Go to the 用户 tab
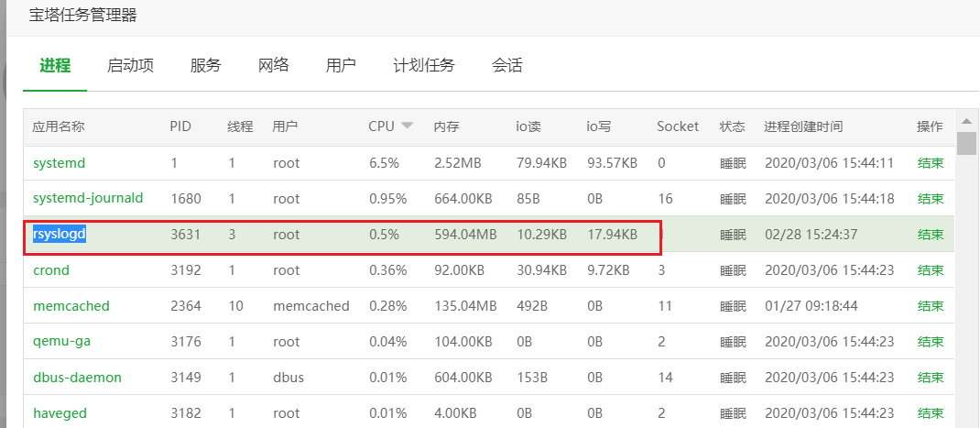The width and height of the screenshot is (980, 428). pyautogui.click(x=342, y=65)
